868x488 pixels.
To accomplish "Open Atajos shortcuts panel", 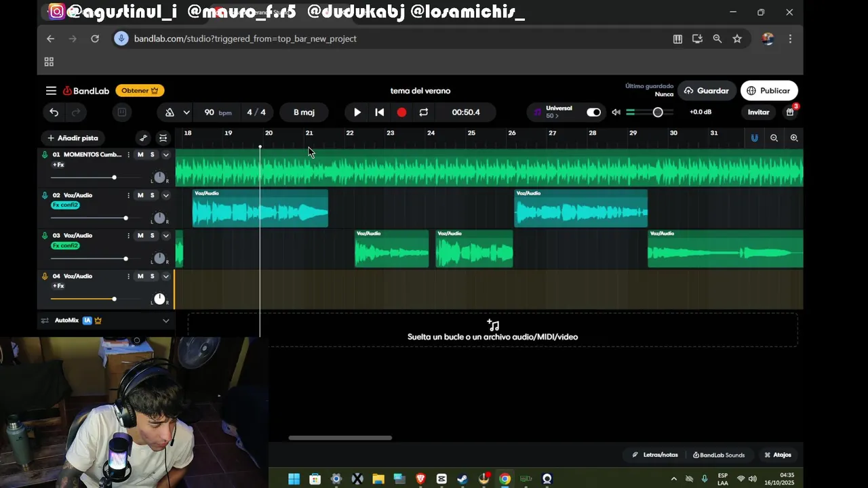I will tap(778, 455).
